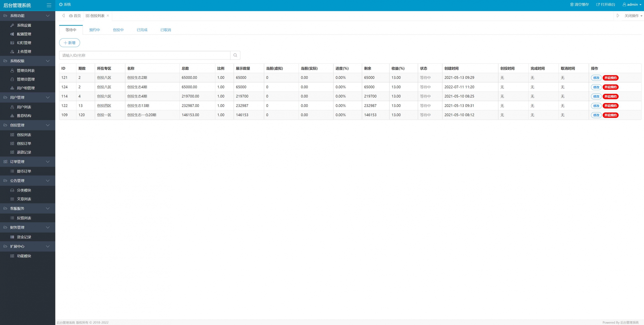Switch to the 已完成 tab
The height and width of the screenshot is (325, 644).
coord(142,30)
